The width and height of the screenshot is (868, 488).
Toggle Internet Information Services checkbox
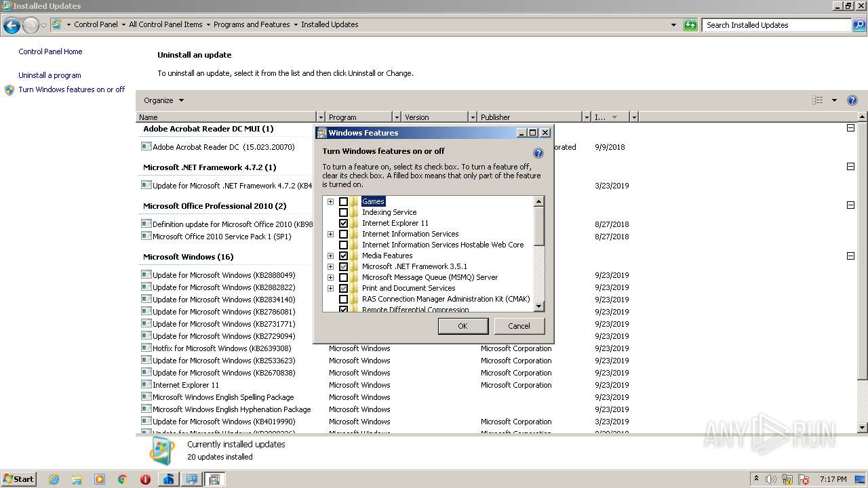[x=343, y=234]
